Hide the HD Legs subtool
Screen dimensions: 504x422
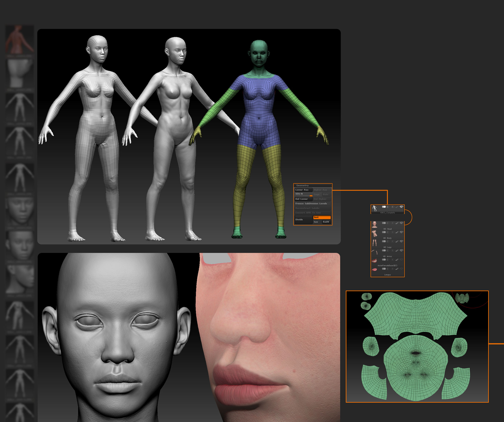402,241
